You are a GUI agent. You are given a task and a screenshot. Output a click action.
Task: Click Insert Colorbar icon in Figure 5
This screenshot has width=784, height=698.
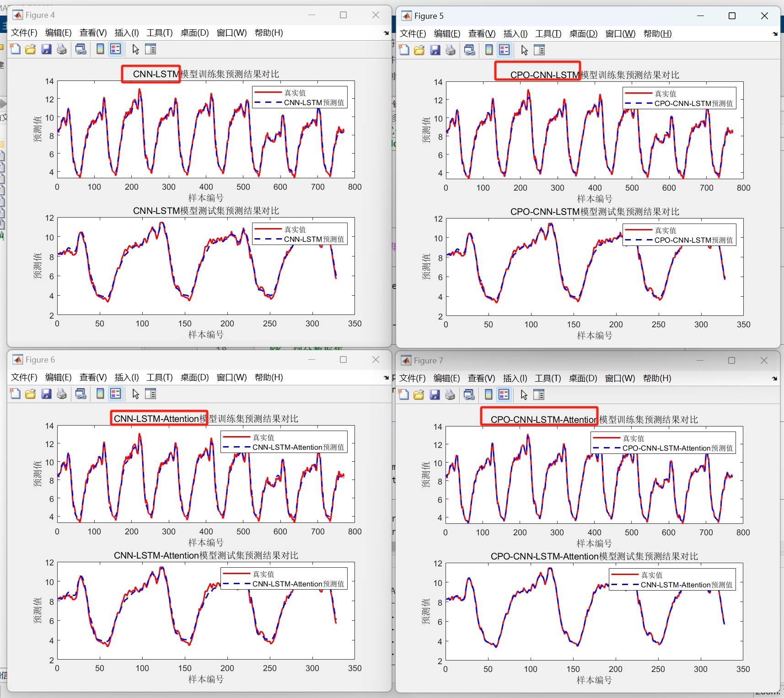click(x=489, y=50)
